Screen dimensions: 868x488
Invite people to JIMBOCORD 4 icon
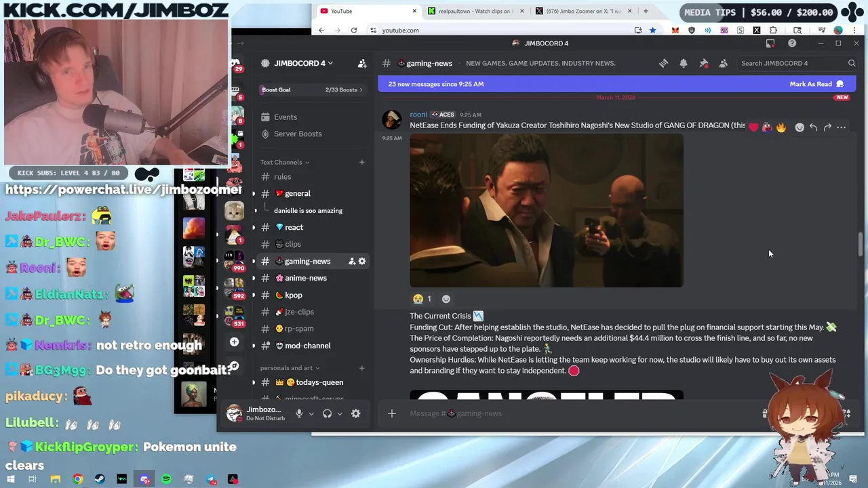pyautogui.click(x=362, y=63)
